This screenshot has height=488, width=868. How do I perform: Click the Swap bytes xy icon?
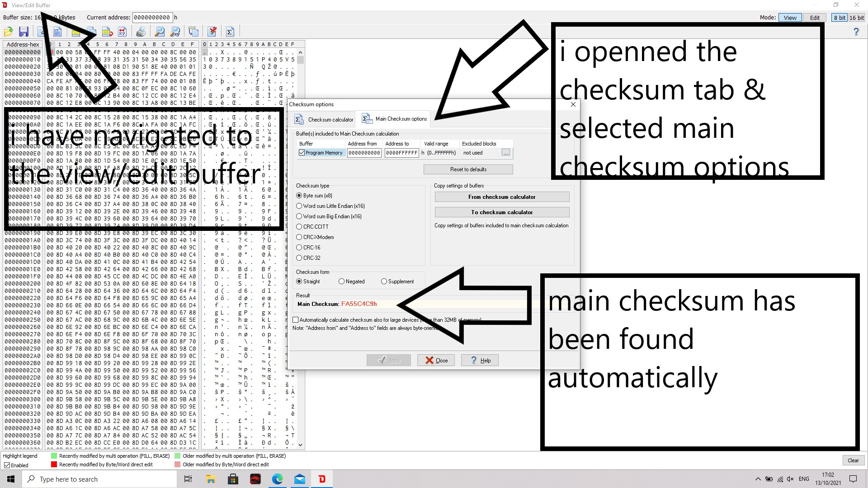pos(122,32)
